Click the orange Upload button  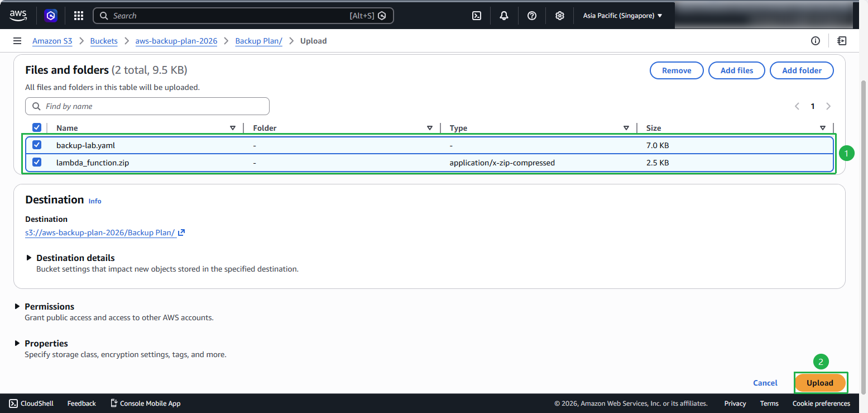(820, 383)
